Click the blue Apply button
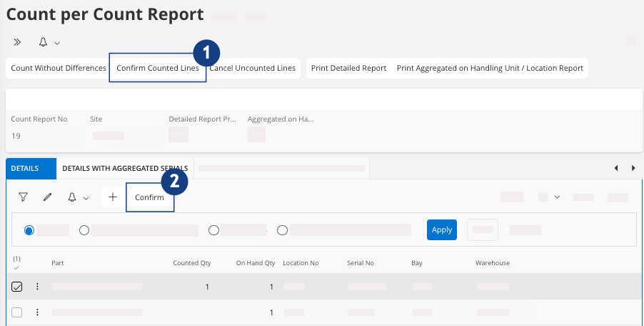 tap(441, 229)
